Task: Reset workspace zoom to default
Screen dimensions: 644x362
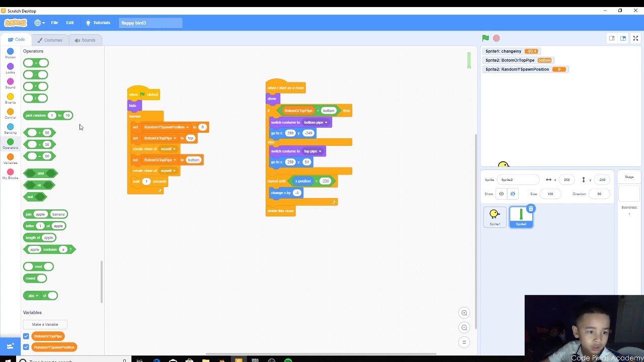Action: [x=464, y=342]
